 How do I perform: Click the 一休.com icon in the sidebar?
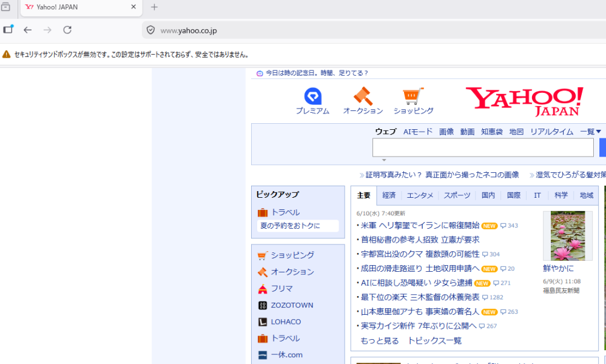(263, 355)
